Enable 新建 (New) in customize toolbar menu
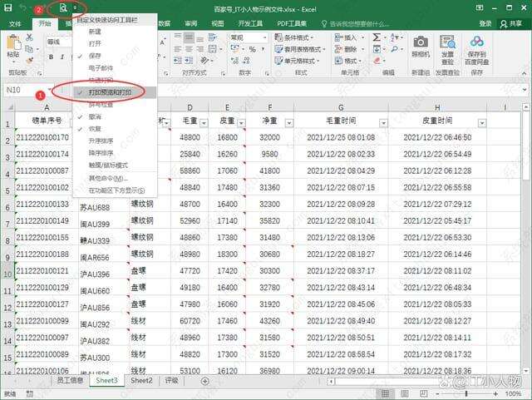This screenshot has width=532, height=400. coord(115,32)
